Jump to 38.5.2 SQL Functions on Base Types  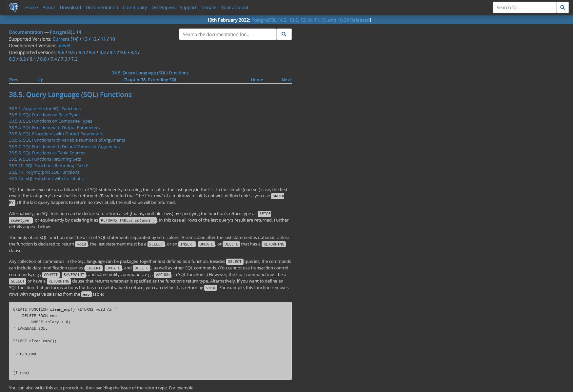(x=45, y=115)
